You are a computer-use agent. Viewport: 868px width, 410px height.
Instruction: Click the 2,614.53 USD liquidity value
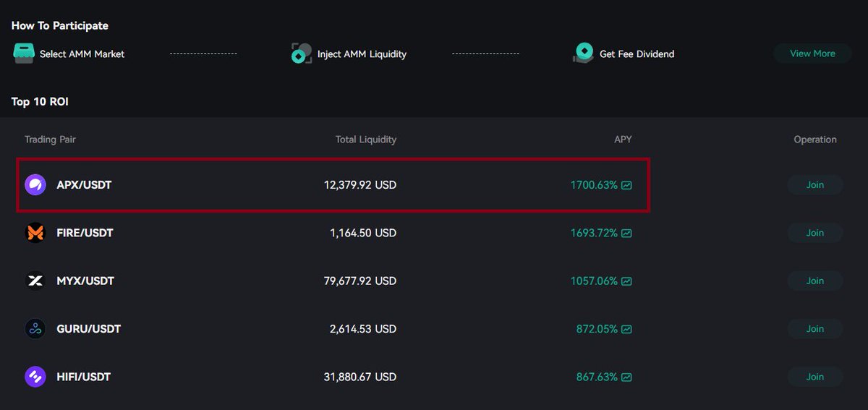pyautogui.click(x=363, y=329)
